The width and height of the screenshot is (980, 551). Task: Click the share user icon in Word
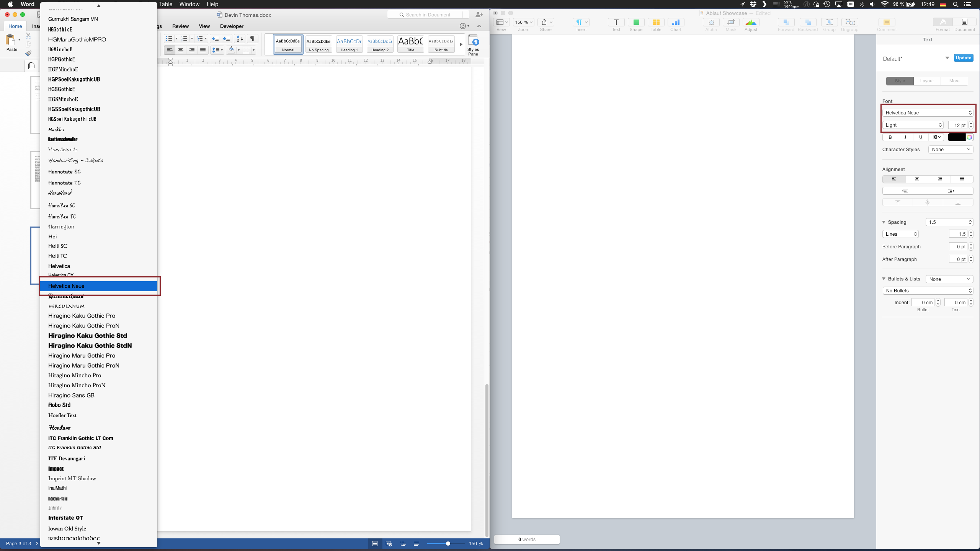(479, 15)
